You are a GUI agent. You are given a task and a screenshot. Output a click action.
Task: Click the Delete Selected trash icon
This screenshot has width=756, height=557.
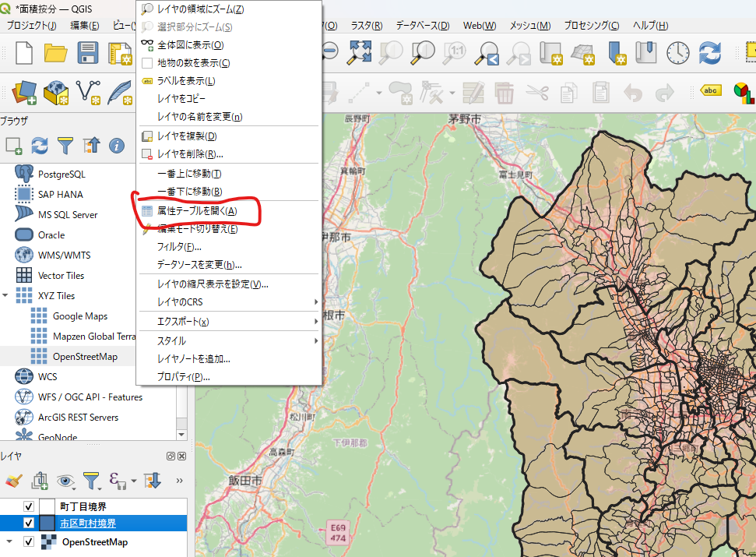click(505, 93)
